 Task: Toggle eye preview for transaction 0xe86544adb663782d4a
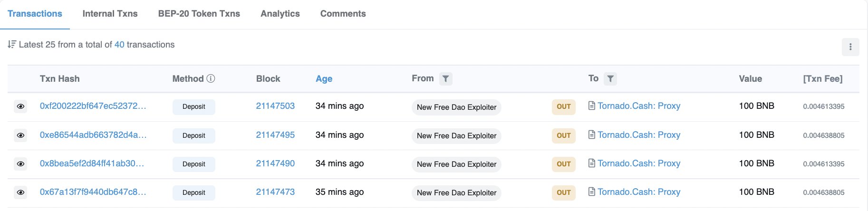tap(21, 135)
